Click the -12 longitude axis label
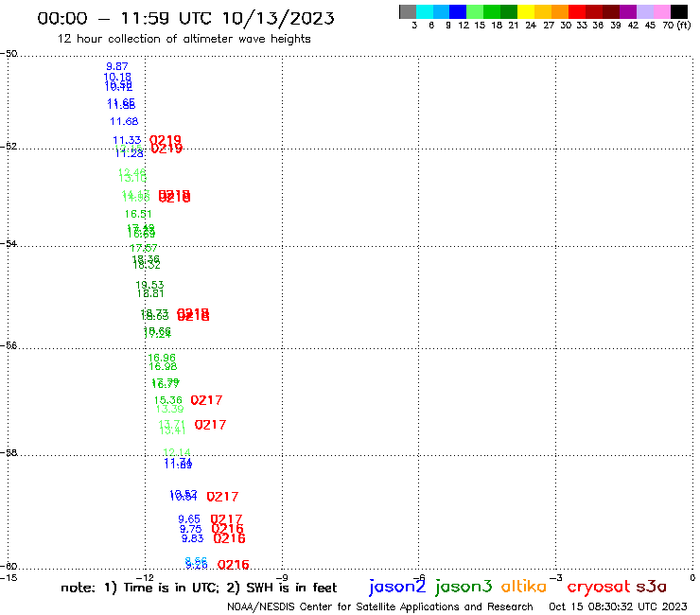The image size is (700, 615). tap(145, 578)
